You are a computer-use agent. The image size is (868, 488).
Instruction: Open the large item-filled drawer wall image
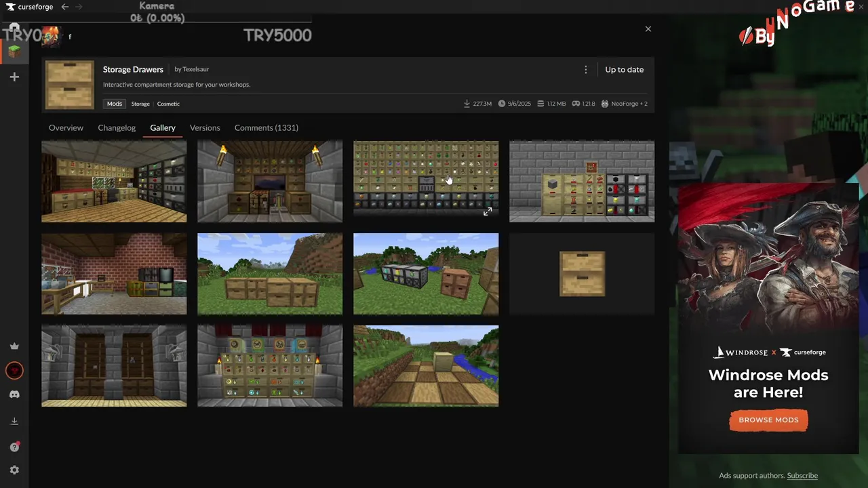click(x=426, y=182)
